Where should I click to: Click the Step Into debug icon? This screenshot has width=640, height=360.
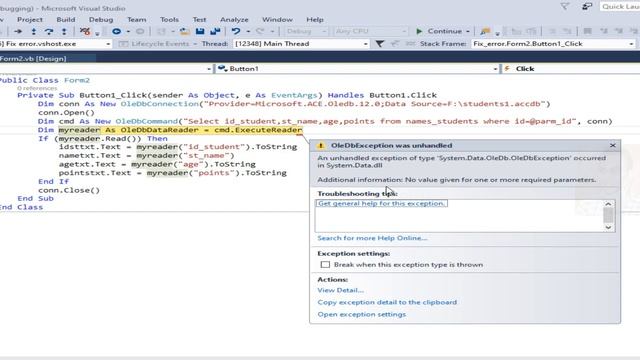(33, 31)
